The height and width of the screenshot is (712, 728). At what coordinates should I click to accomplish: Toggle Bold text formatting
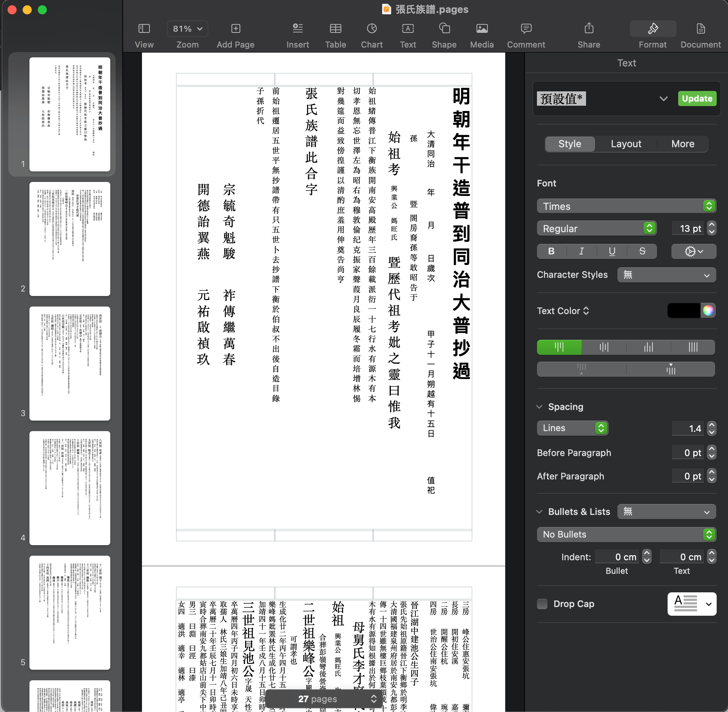point(551,251)
